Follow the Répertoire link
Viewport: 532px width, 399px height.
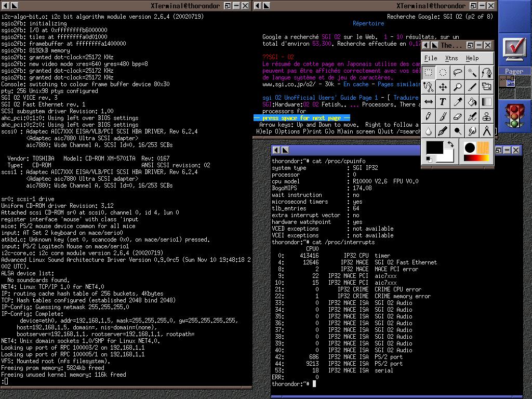click(368, 23)
